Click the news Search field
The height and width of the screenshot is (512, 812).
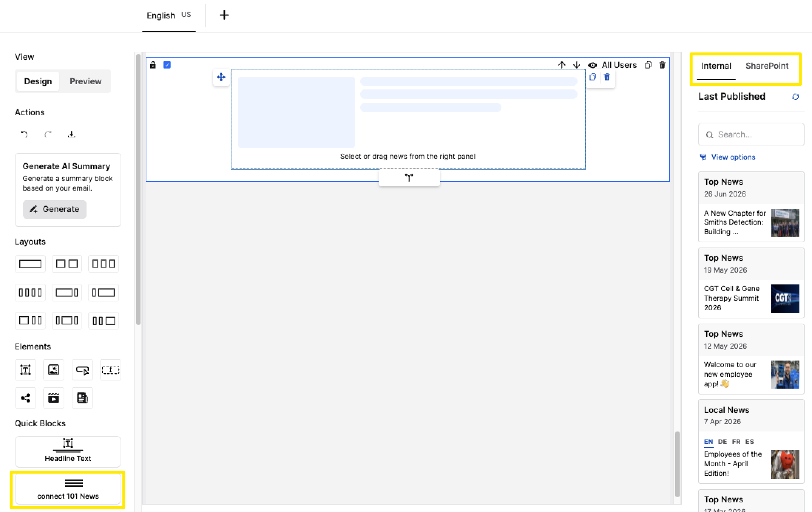point(751,134)
